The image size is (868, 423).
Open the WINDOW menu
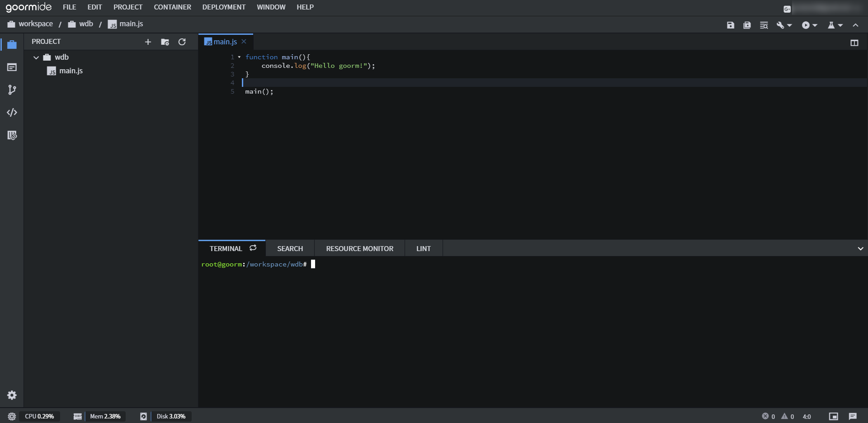pyautogui.click(x=271, y=7)
